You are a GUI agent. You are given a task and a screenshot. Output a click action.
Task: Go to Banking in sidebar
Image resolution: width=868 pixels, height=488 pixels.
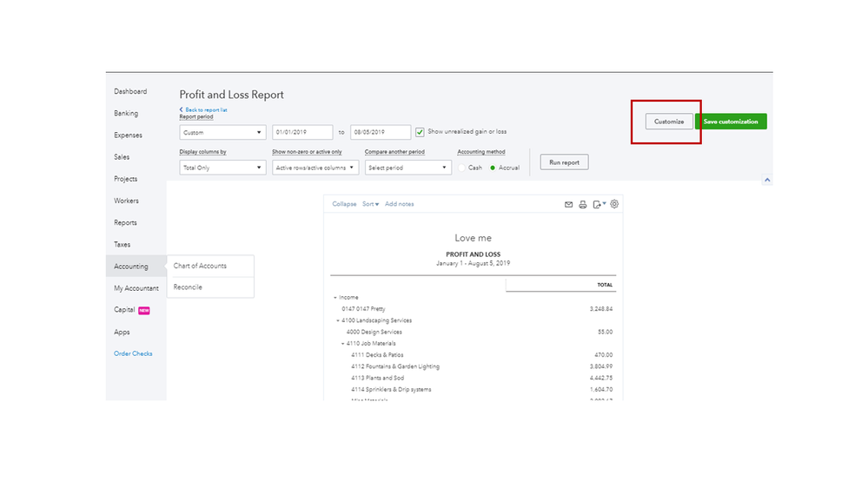(x=126, y=114)
